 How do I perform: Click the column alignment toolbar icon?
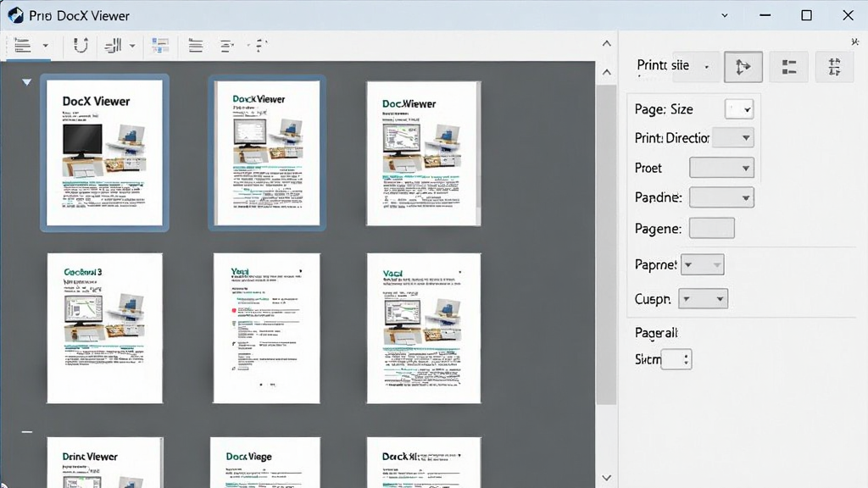113,46
